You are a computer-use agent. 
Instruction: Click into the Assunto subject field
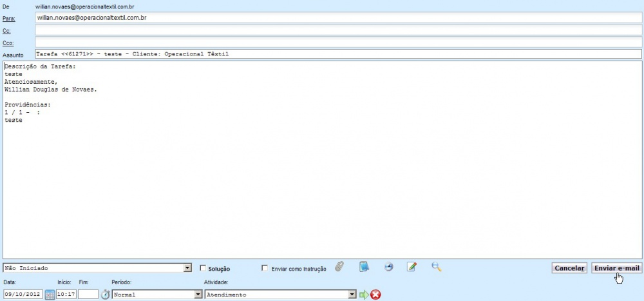pyautogui.click(x=338, y=54)
